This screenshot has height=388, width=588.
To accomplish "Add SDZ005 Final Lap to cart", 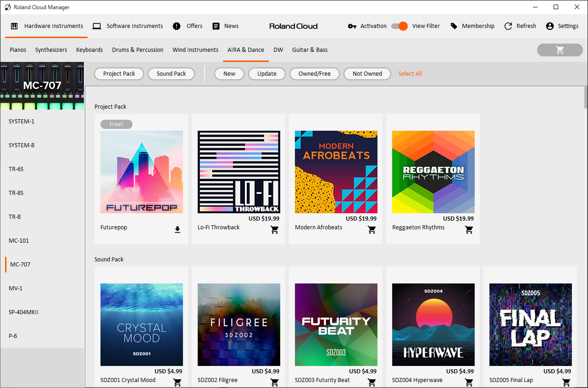I will click(x=566, y=382).
